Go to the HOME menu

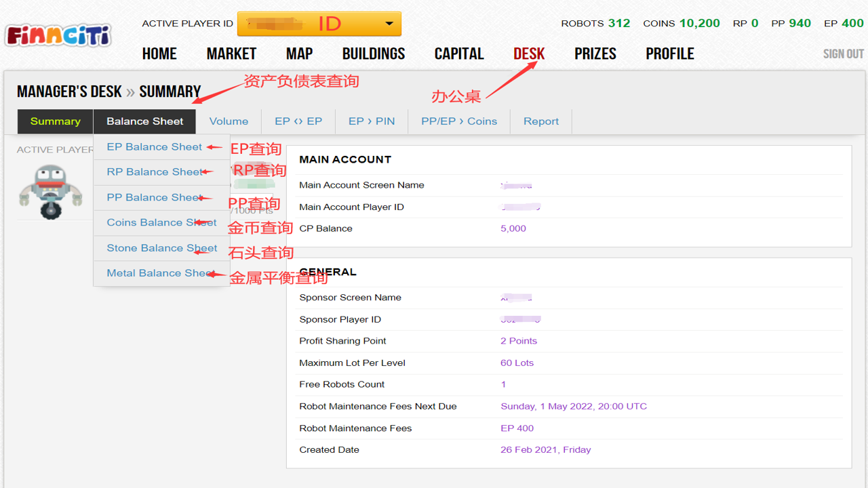159,54
